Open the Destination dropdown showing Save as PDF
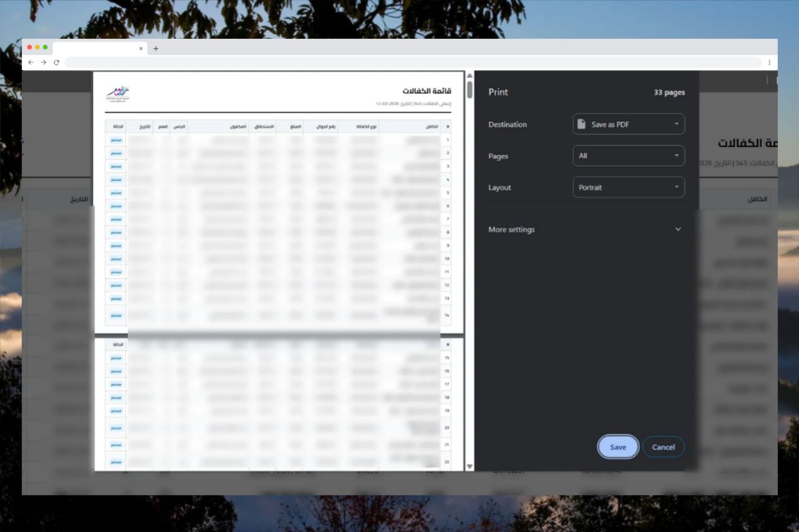The width and height of the screenshot is (799, 532). 628,124
